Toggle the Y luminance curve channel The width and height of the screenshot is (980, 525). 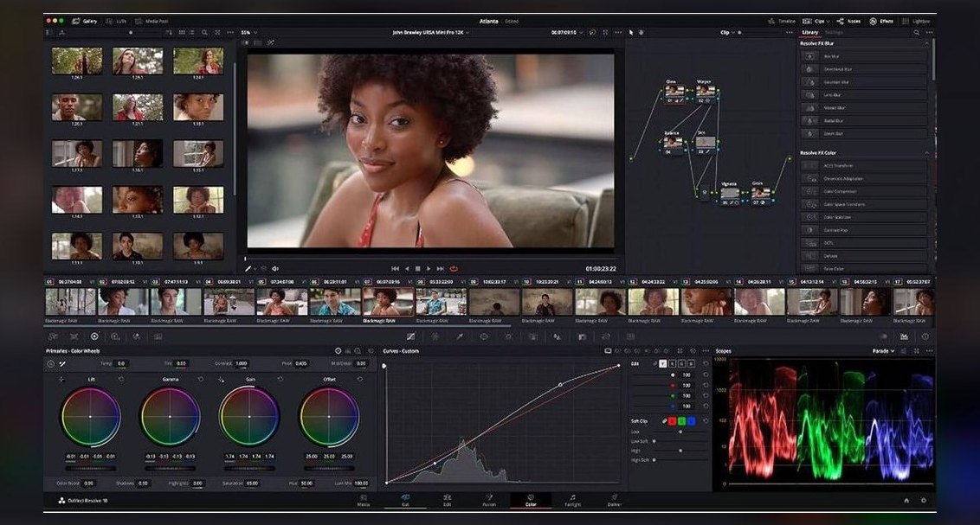click(662, 363)
